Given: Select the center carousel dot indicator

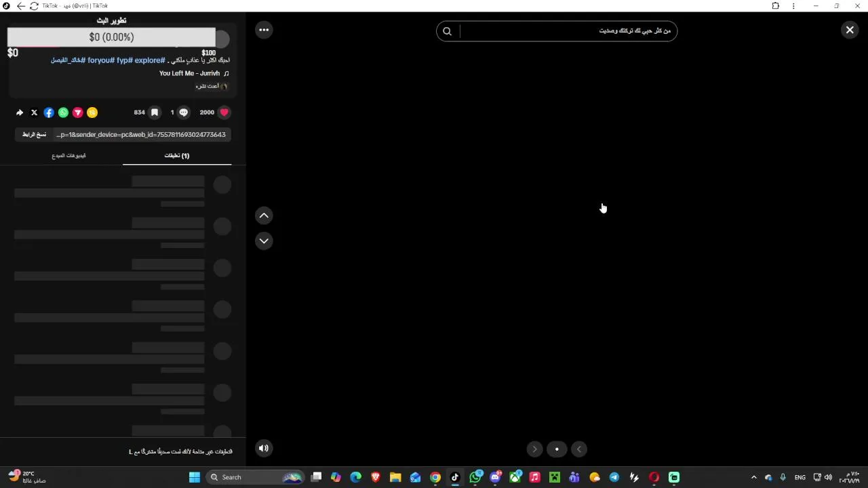Looking at the screenshot, I should pyautogui.click(x=557, y=449).
